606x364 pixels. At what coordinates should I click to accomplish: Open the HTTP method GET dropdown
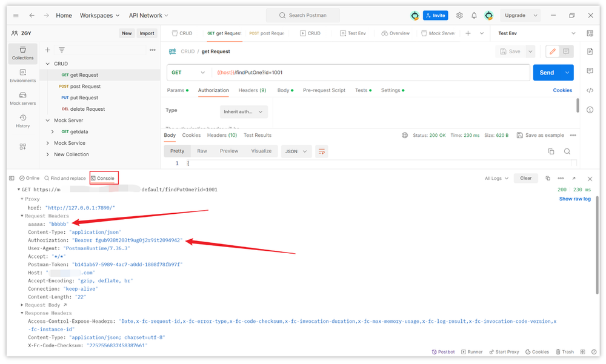point(188,73)
